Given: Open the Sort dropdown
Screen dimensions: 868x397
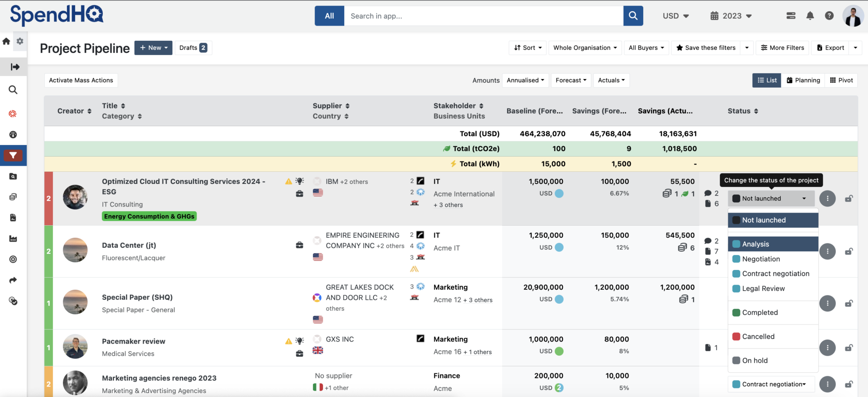Looking at the screenshot, I should (x=527, y=48).
